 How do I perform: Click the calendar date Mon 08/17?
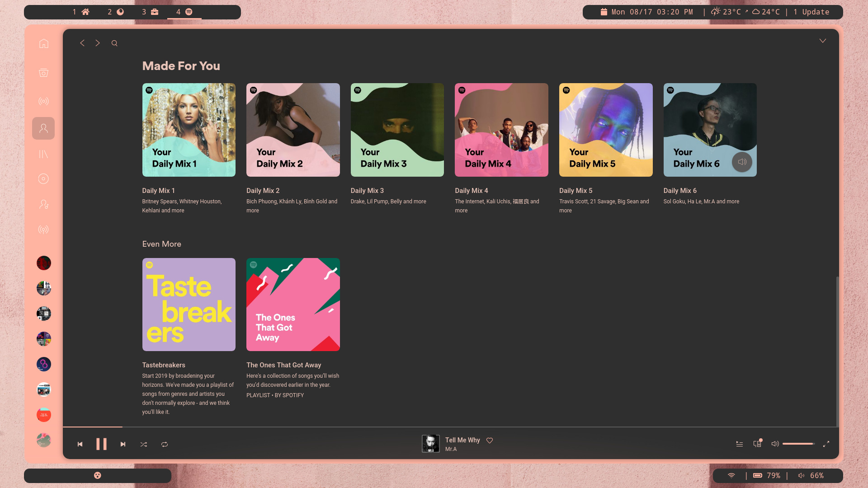tap(646, 12)
